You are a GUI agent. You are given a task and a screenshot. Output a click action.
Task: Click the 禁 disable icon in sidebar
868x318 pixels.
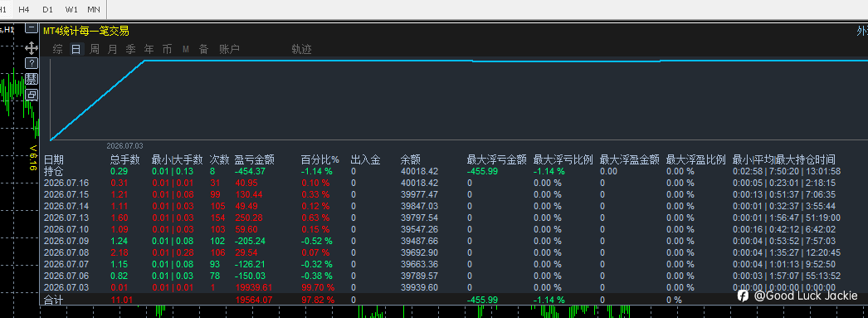tap(32, 79)
